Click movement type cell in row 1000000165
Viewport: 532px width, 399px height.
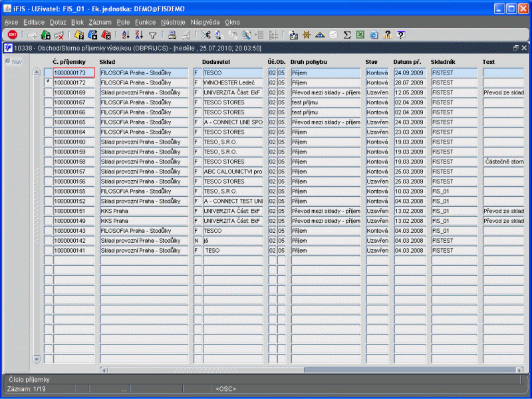[x=326, y=122]
